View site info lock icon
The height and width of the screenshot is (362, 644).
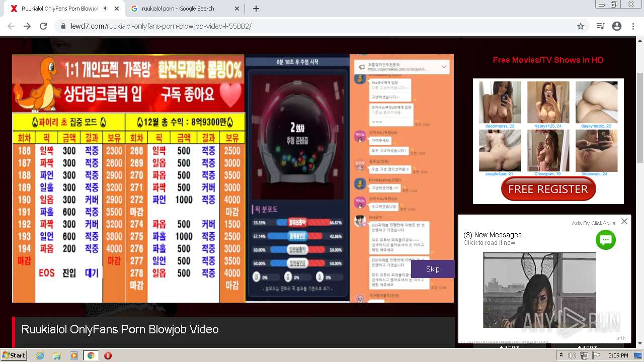pyautogui.click(x=63, y=26)
